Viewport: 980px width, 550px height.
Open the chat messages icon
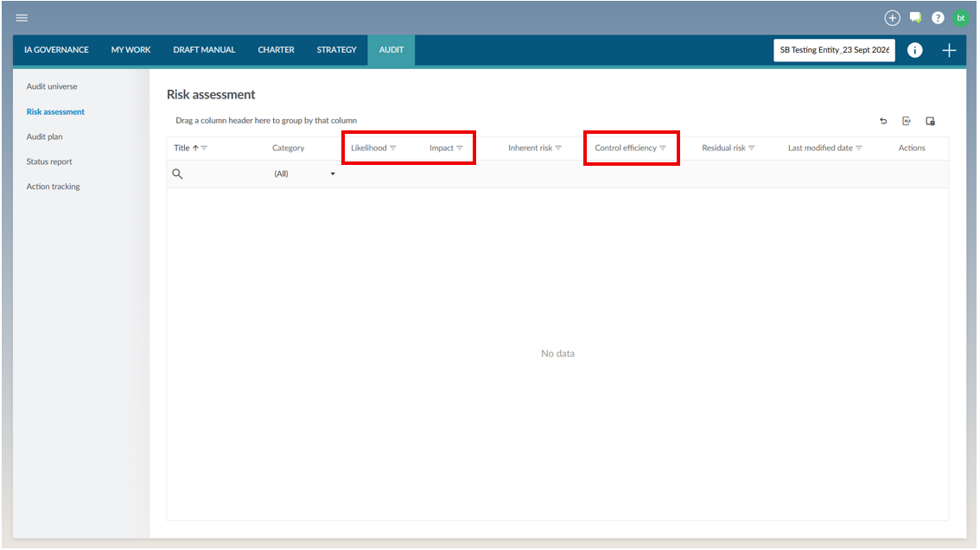[x=915, y=18]
